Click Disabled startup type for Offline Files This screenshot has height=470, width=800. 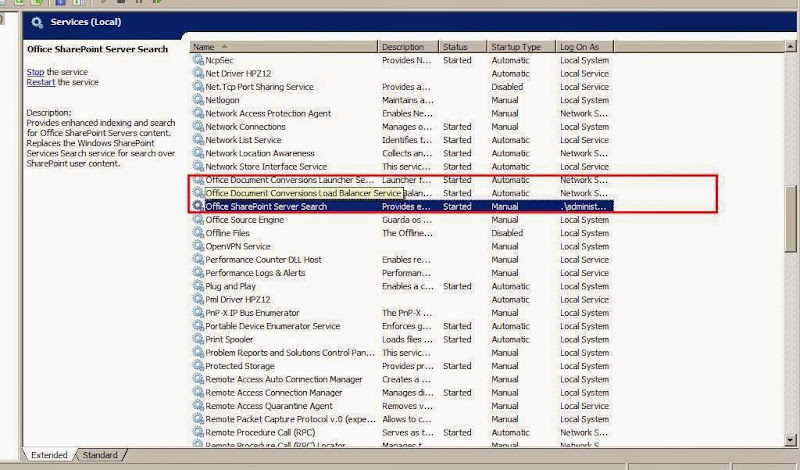(507, 233)
